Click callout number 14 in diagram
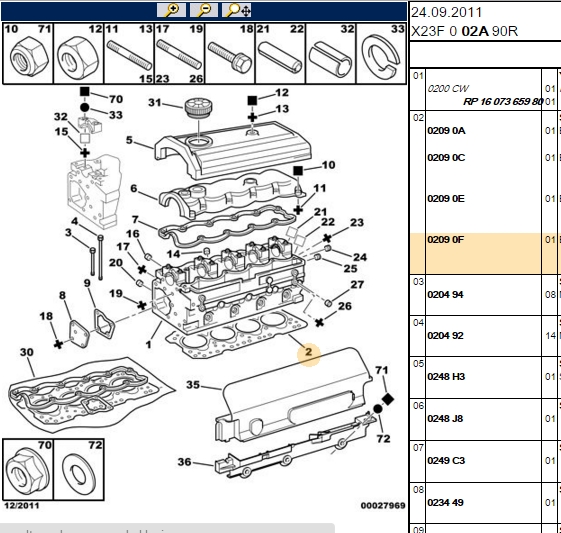 173,254
